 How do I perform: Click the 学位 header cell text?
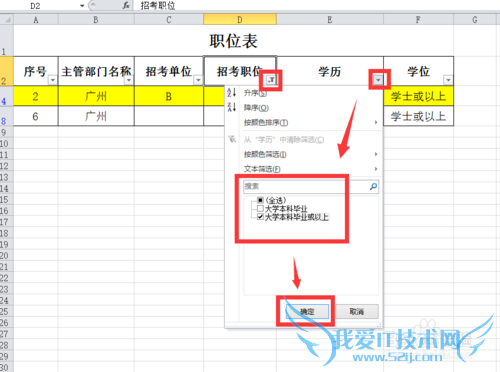point(418,71)
